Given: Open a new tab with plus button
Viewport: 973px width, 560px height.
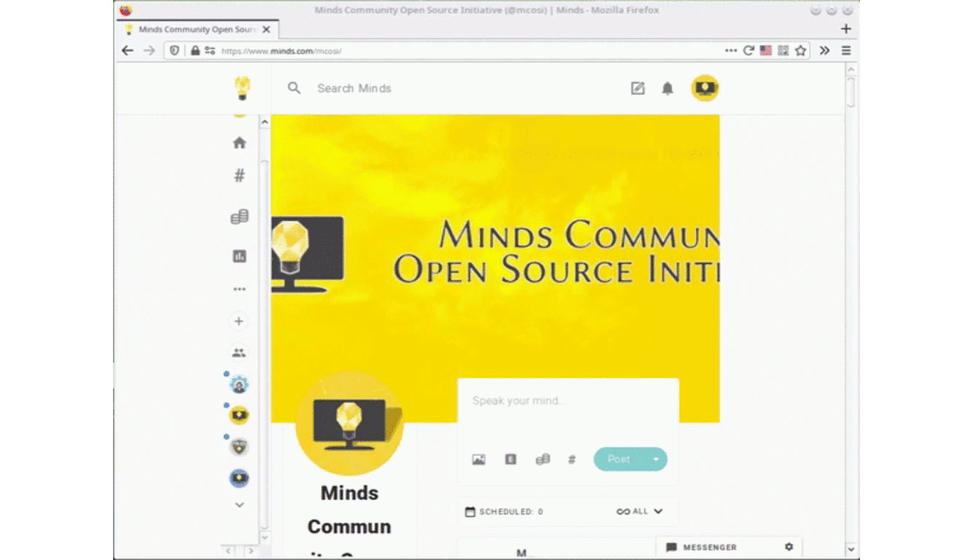Looking at the screenshot, I should [x=846, y=29].
